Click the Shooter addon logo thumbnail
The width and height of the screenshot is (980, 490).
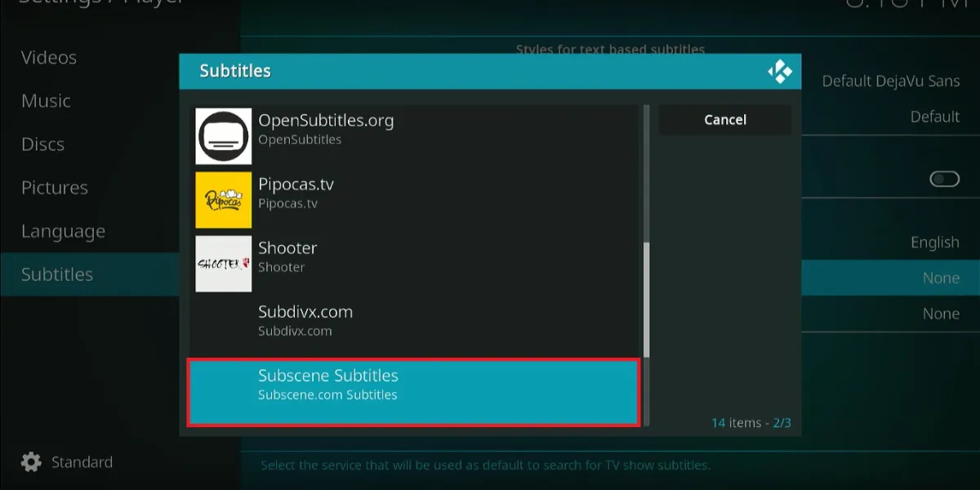pos(224,264)
